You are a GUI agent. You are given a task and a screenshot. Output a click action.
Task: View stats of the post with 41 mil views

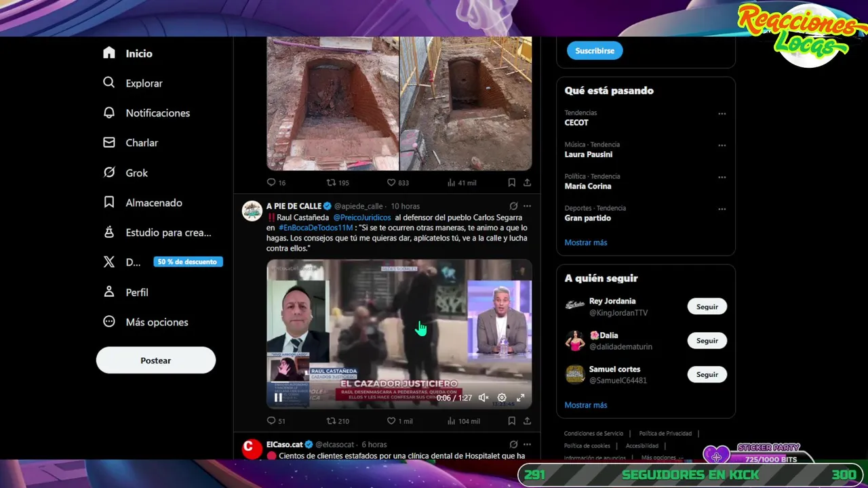(x=462, y=183)
